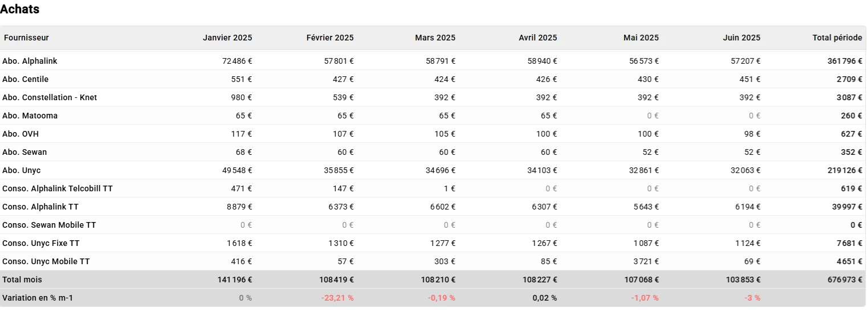Click Unyc Fixe TT January 1 618 €

click(x=239, y=243)
